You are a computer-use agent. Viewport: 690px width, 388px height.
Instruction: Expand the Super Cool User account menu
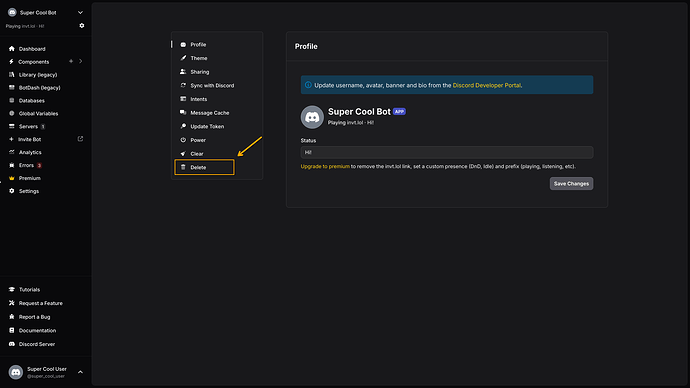click(x=80, y=372)
